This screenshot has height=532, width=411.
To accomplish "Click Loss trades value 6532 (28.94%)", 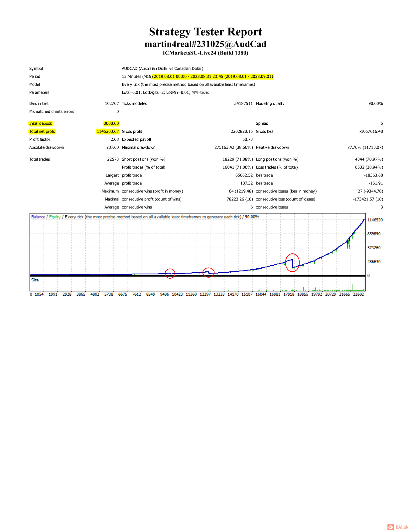I will tap(369, 167).
